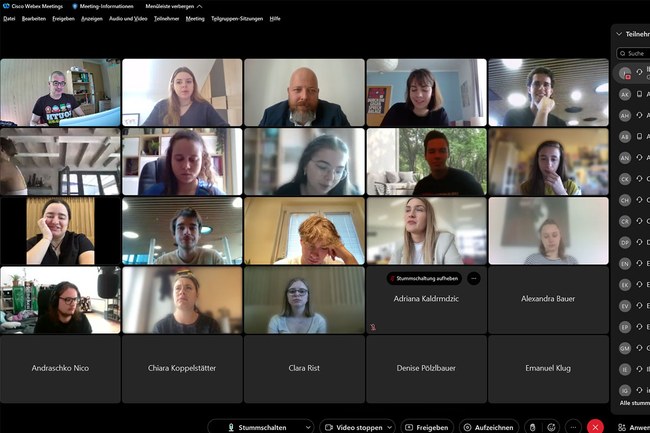The image size is (650, 433).
Task: Click the Freigeben share button
Action: [426, 427]
